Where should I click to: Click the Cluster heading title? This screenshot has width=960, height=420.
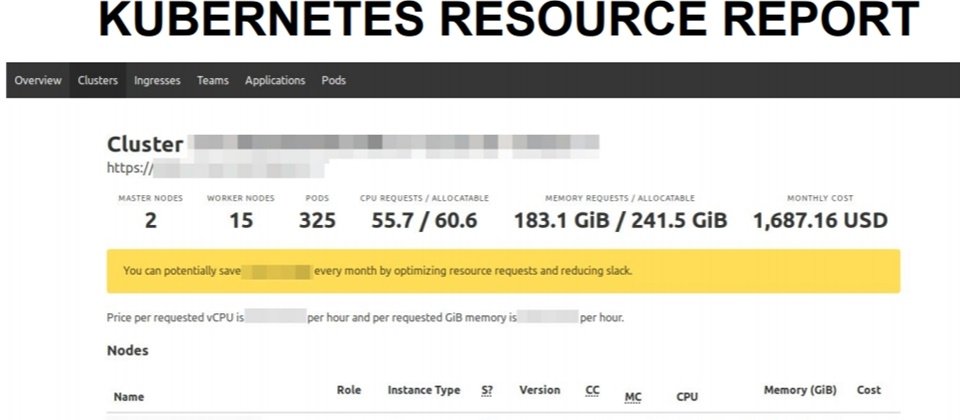(145, 144)
